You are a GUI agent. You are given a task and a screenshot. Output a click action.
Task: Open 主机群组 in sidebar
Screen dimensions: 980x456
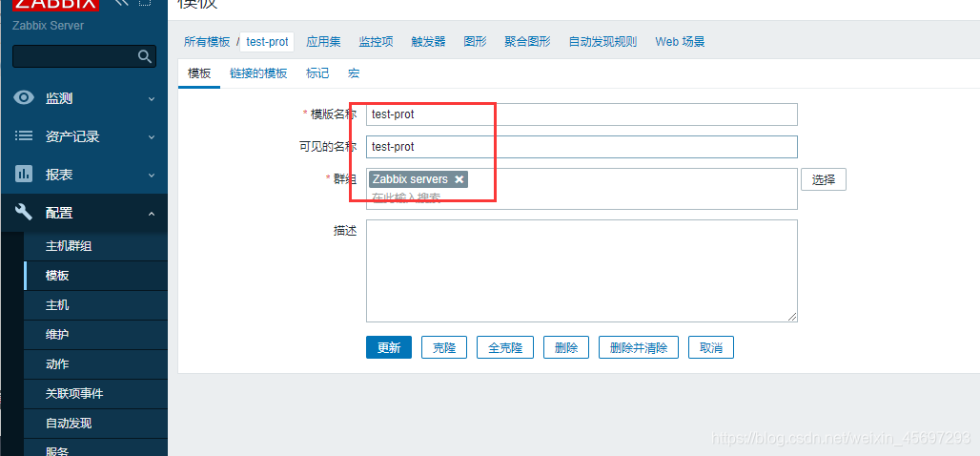pos(69,246)
